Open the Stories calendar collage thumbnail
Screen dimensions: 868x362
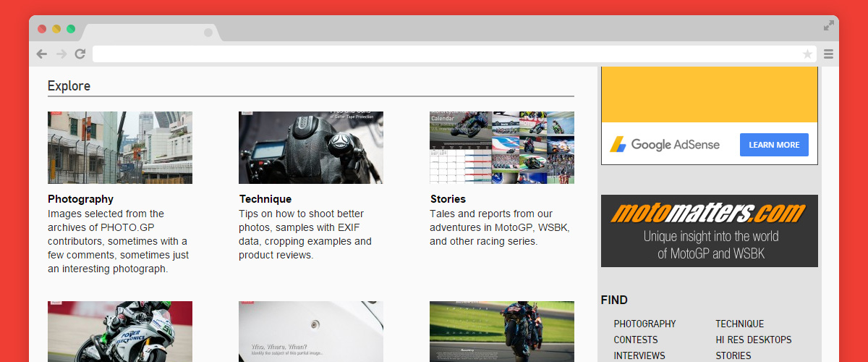(502, 148)
